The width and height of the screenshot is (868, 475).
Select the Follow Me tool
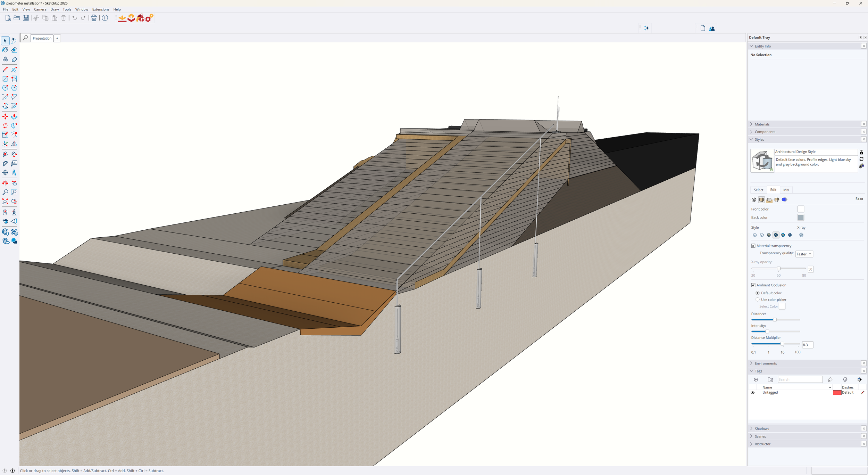(14, 126)
